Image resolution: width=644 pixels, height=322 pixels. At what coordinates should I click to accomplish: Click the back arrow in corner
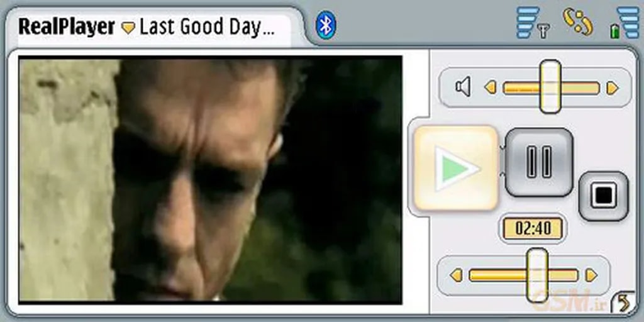tap(623, 303)
